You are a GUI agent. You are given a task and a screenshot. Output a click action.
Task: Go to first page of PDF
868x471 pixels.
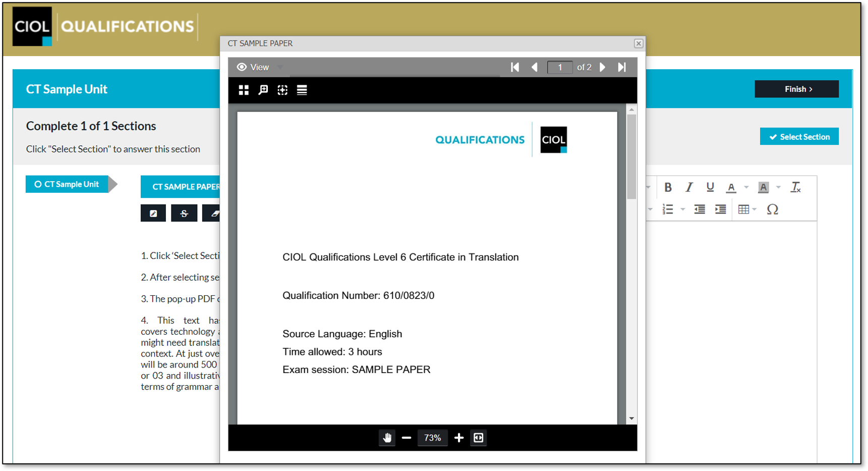tap(515, 67)
